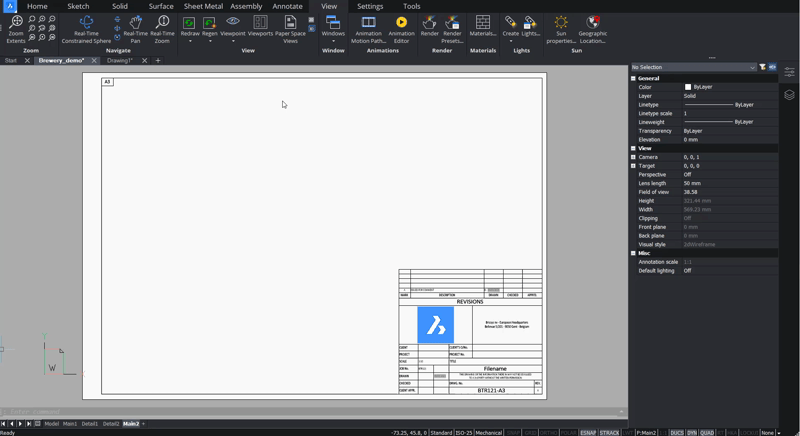
Task: Toggle ESNAP in the status bar
Action: (x=588, y=433)
